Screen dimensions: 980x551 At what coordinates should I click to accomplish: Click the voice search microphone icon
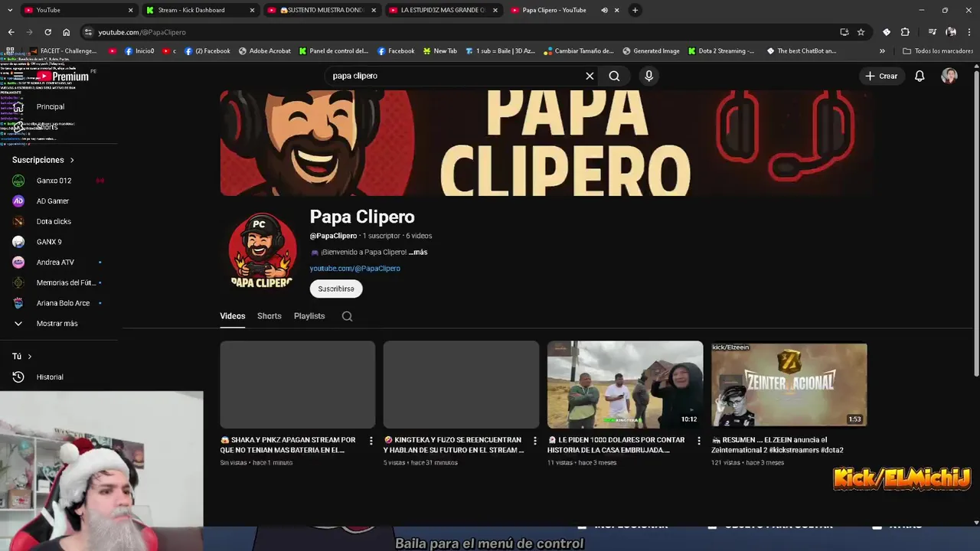point(648,76)
